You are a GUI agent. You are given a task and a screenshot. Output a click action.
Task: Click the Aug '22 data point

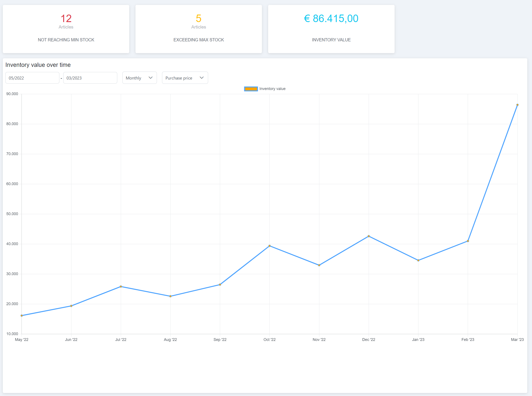coord(170,296)
